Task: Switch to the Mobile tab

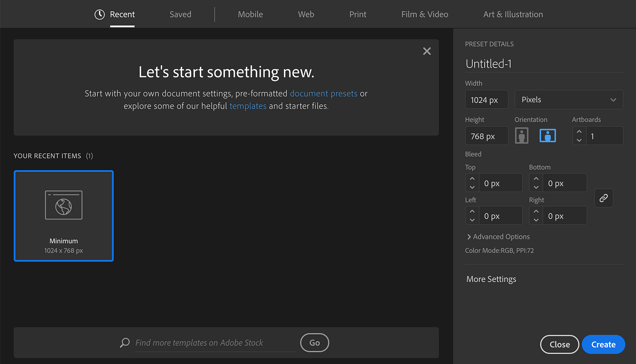Action: [x=250, y=14]
